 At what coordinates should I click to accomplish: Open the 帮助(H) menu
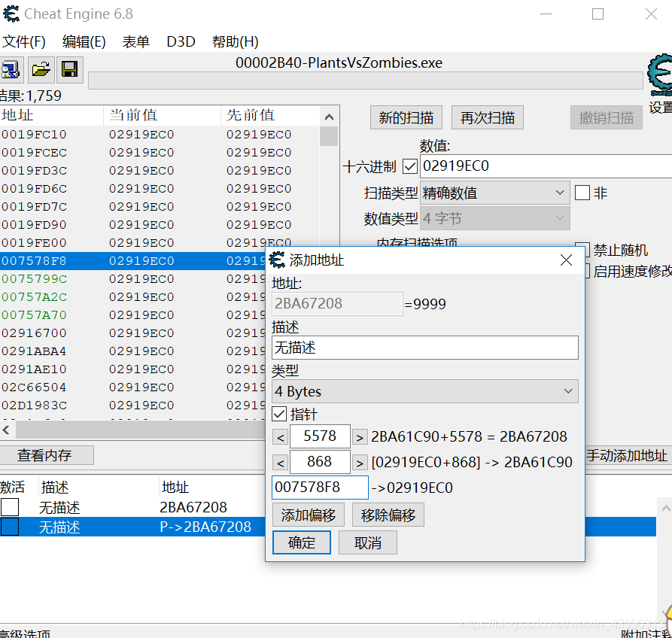[x=236, y=42]
